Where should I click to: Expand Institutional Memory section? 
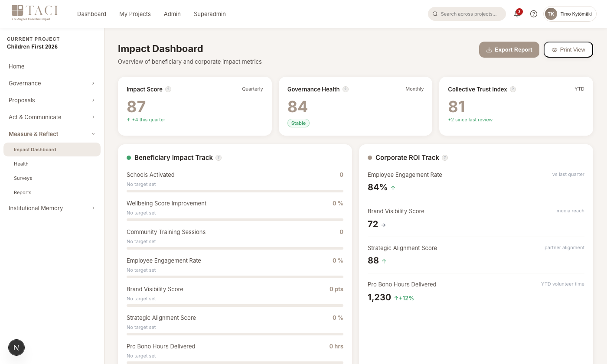pyautogui.click(x=52, y=208)
